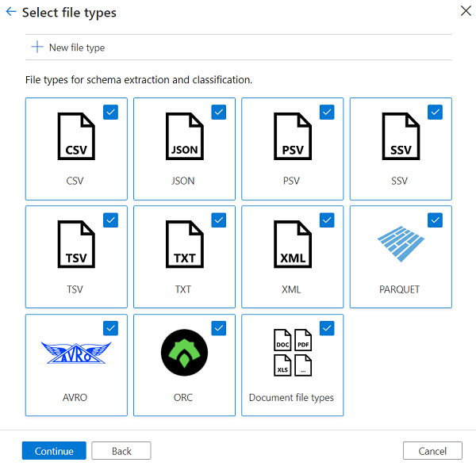Click the CSV file icon
476x470 pixels.
tap(76, 136)
